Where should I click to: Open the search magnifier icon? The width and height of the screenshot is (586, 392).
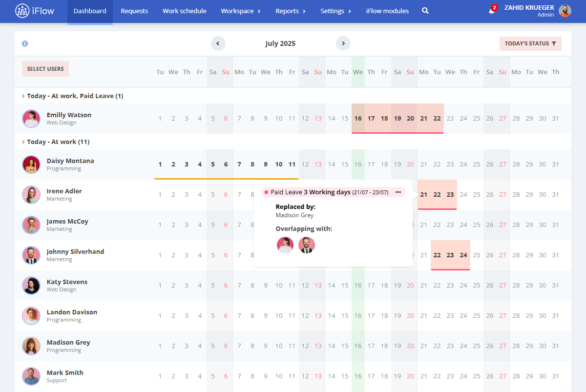click(425, 11)
